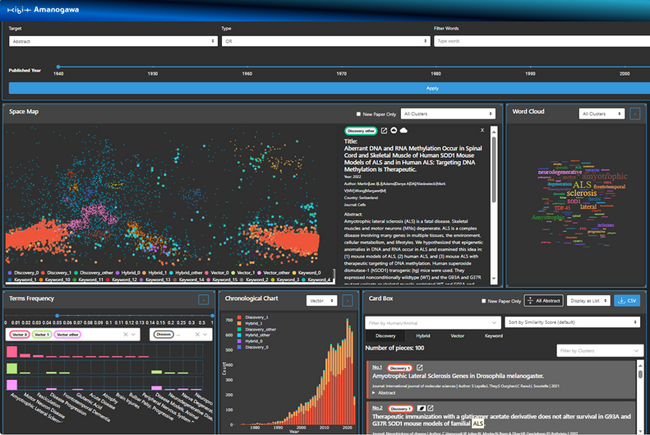Open external link icon beside Discovery_other tag
This screenshot has height=435, width=650.
384,131
